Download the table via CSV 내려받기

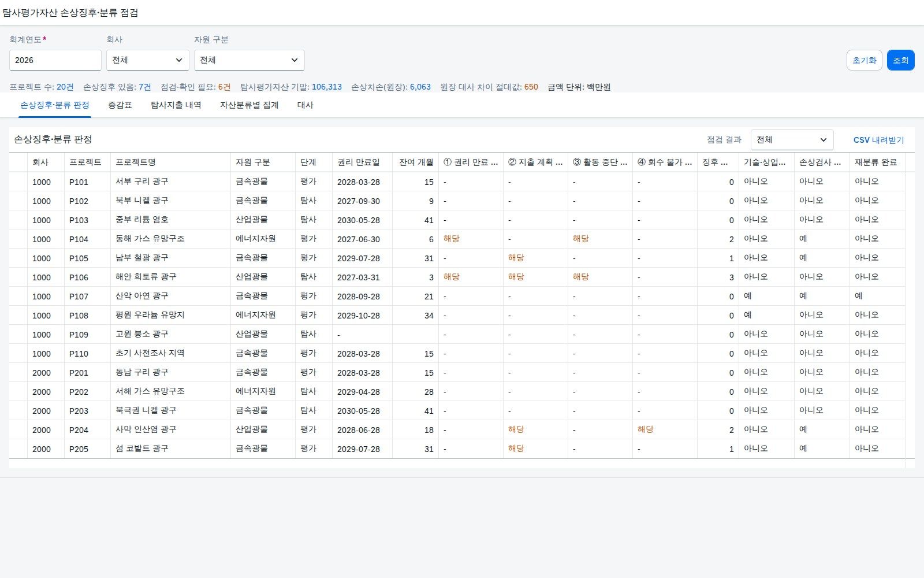point(878,140)
